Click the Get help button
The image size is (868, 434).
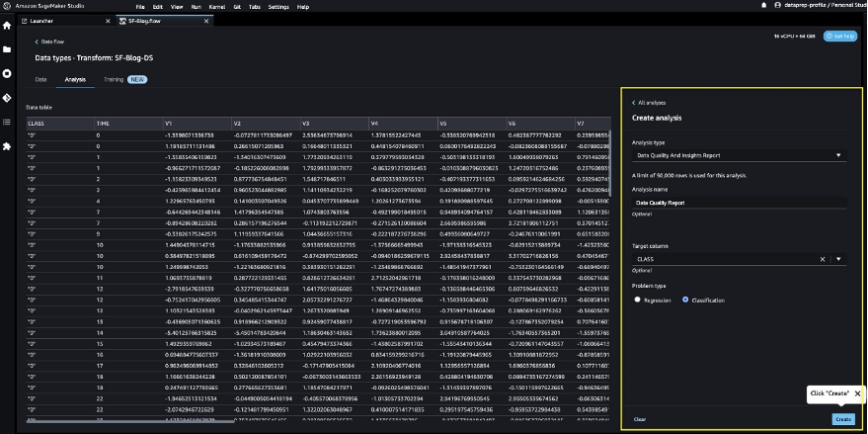coord(840,36)
